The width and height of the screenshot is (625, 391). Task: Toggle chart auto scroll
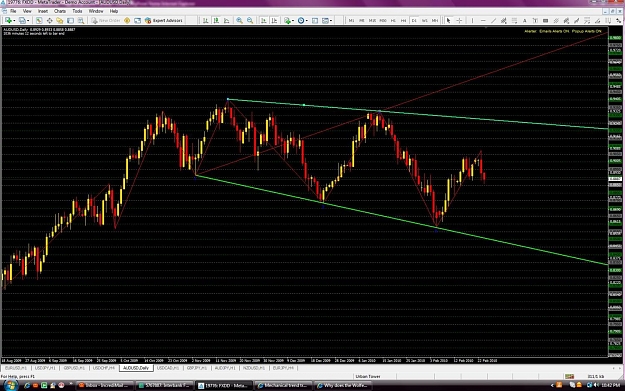point(263,20)
